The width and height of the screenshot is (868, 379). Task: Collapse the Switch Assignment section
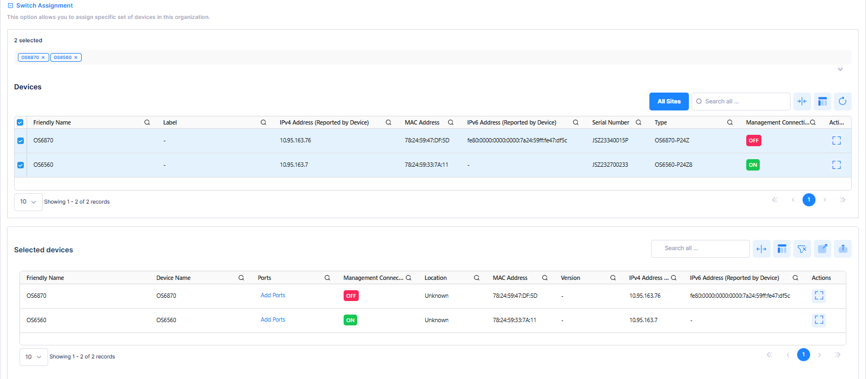coord(10,6)
